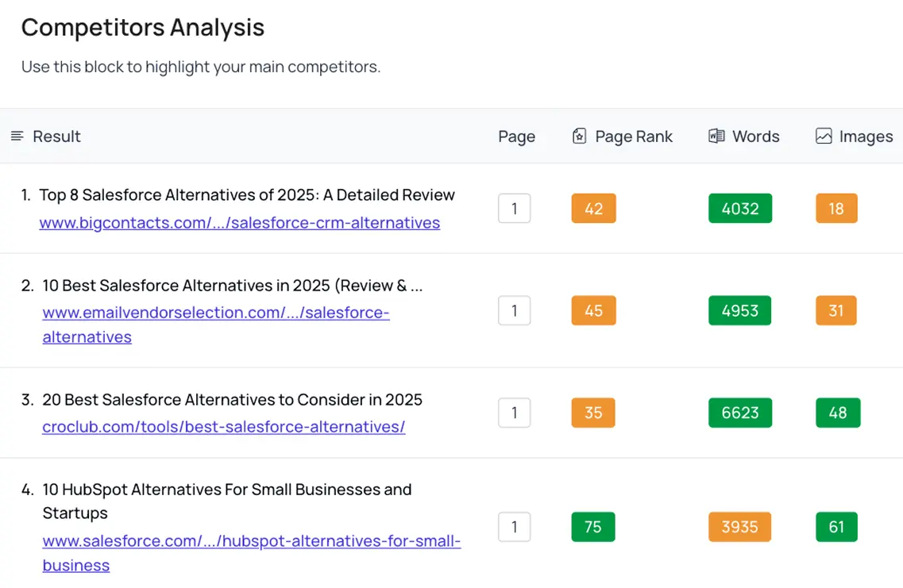This screenshot has width=903, height=588.
Task: Click the orange Words badge 3935
Action: coord(740,526)
